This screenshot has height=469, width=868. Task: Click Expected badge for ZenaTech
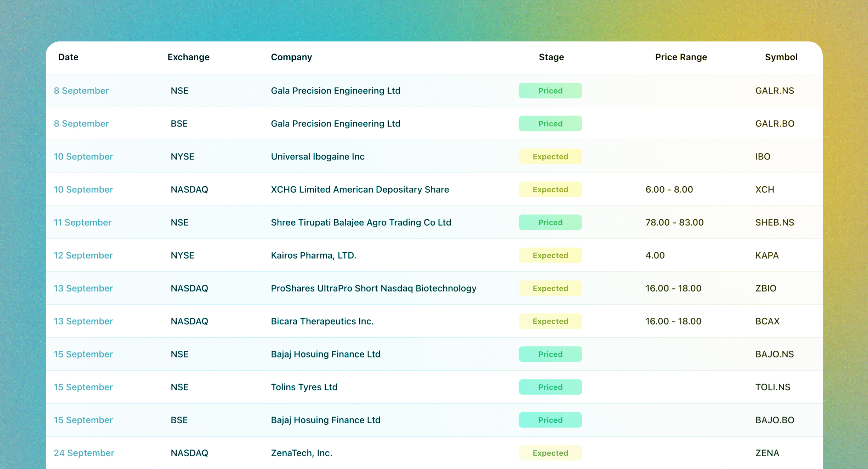(550, 453)
